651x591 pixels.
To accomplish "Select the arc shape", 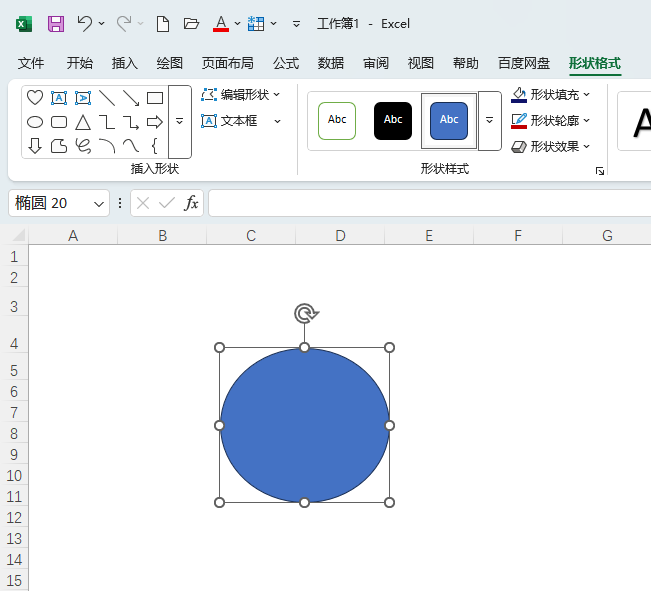I will pos(107,146).
